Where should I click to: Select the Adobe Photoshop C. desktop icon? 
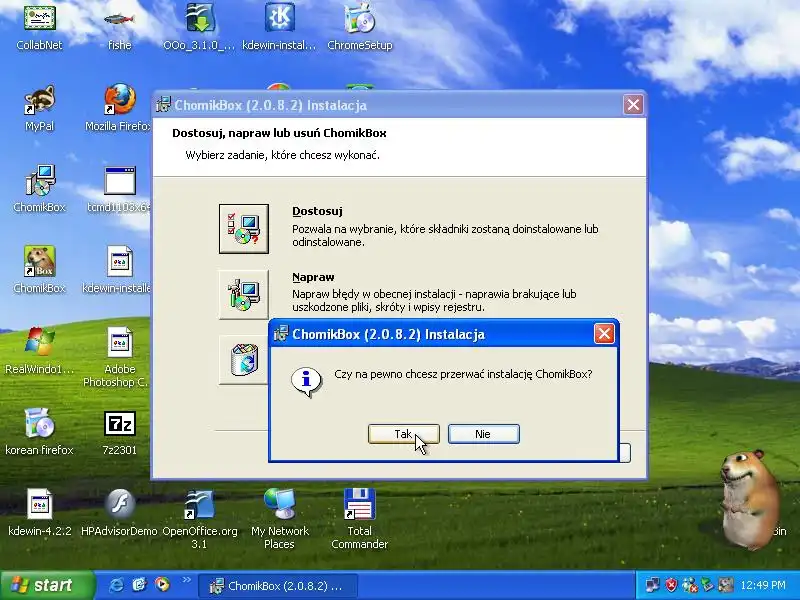118,356
